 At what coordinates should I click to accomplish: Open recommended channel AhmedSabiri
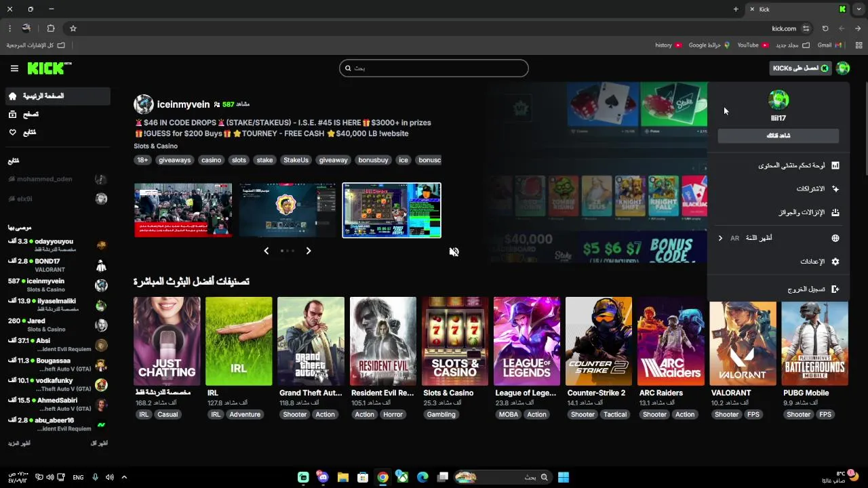(57, 405)
